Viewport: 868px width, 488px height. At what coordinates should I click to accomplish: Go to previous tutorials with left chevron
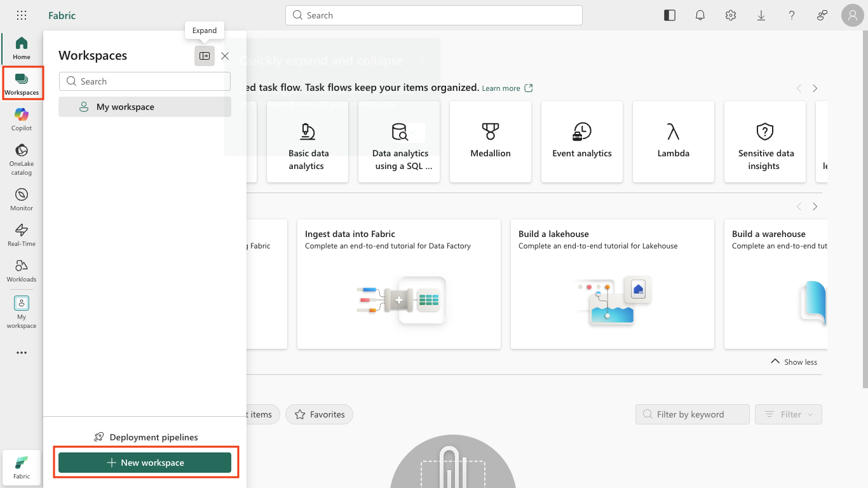pyautogui.click(x=799, y=207)
